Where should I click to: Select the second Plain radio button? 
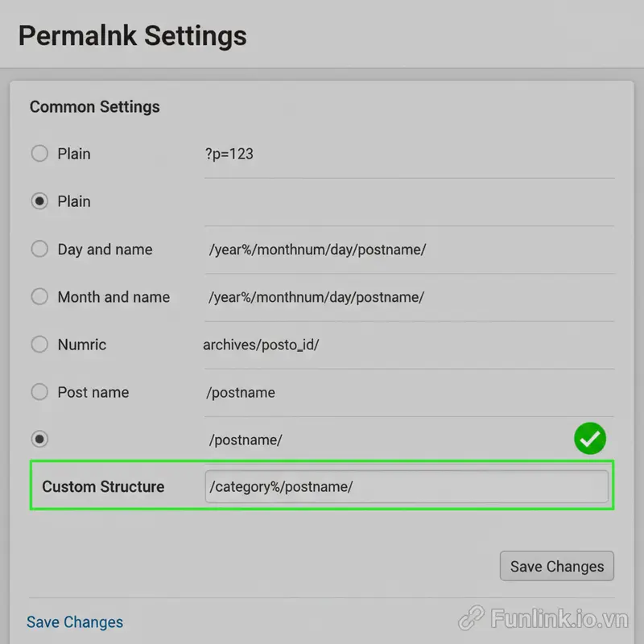pyautogui.click(x=39, y=200)
